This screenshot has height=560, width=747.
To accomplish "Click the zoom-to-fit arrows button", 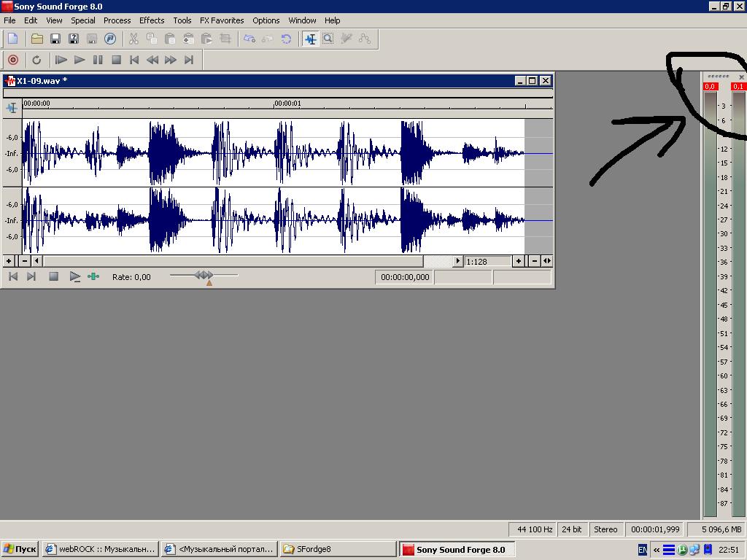I will 547,261.
